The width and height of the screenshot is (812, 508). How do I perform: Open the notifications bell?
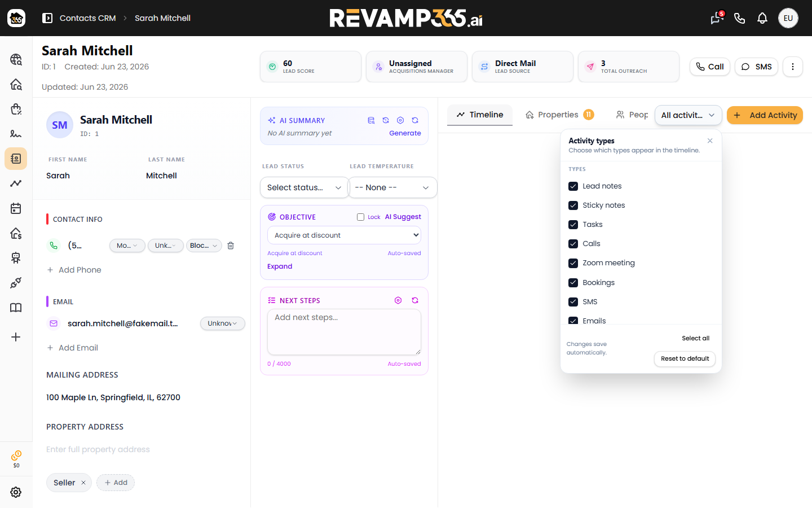[x=762, y=18]
